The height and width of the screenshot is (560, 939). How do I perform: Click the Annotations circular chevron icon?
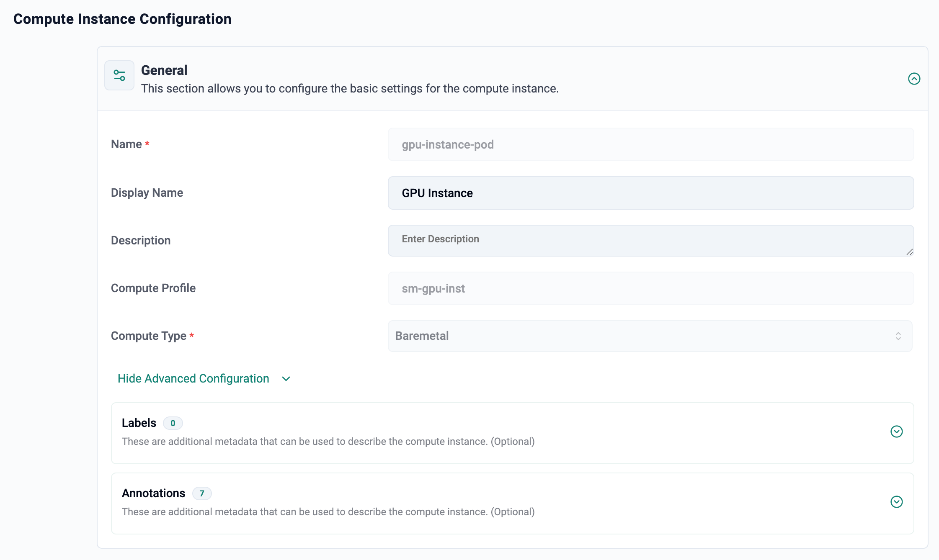pos(897,502)
